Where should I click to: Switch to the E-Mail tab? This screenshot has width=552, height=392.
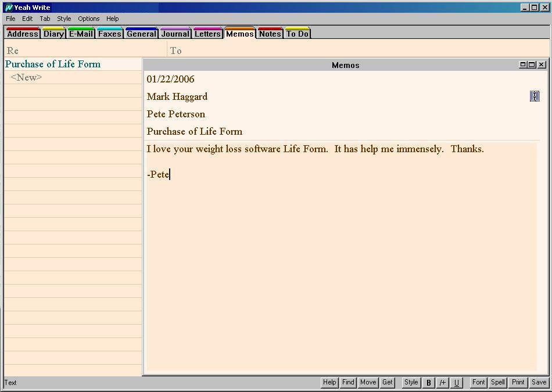point(81,34)
